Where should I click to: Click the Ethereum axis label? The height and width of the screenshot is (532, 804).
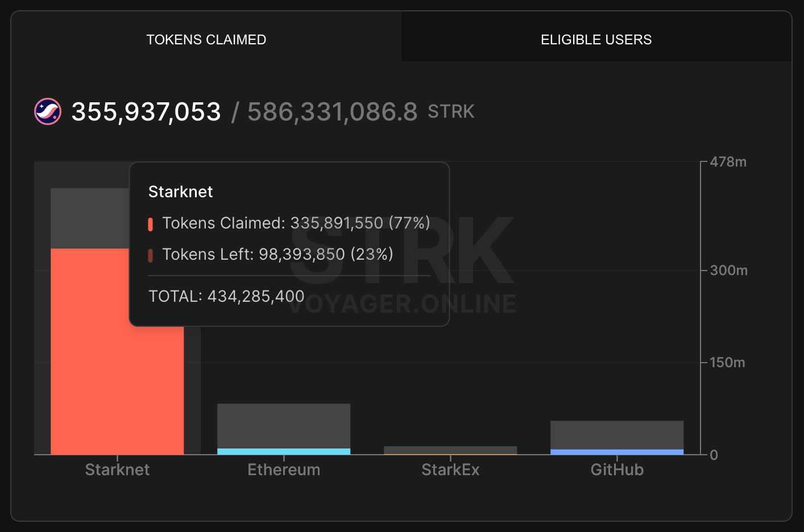click(x=284, y=469)
